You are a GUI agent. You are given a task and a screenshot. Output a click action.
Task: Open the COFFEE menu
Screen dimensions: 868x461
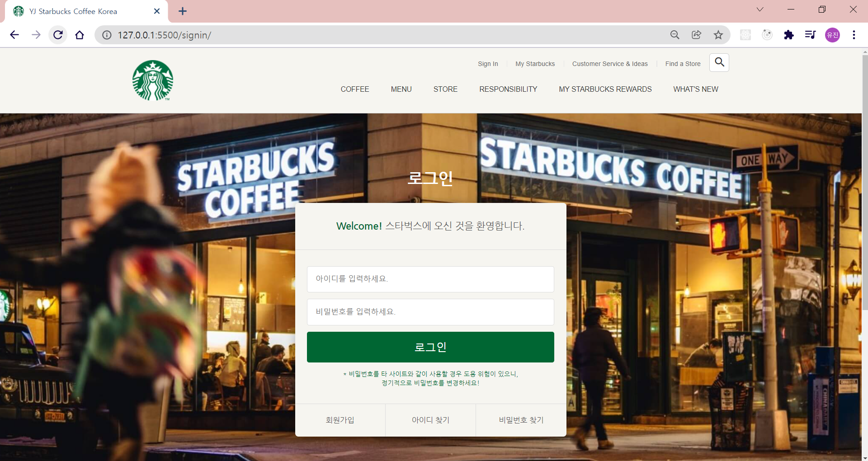point(355,89)
